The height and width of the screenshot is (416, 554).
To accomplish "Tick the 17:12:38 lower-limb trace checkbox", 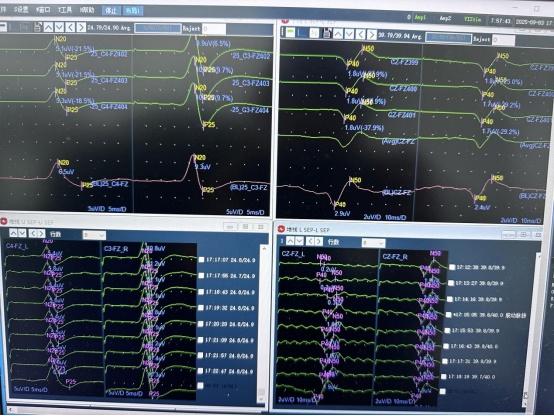I will coord(452,267).
